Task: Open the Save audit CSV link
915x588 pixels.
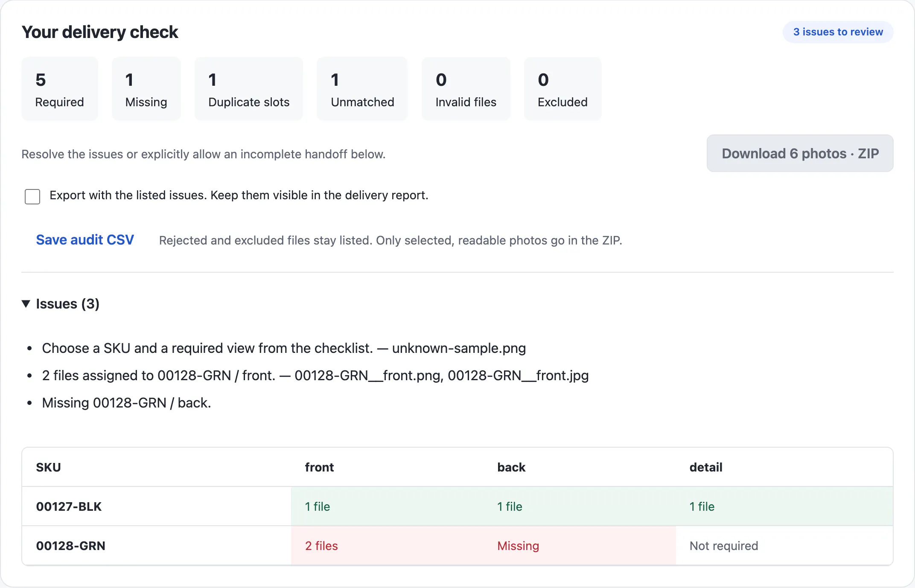Action: tap(85, 240)
